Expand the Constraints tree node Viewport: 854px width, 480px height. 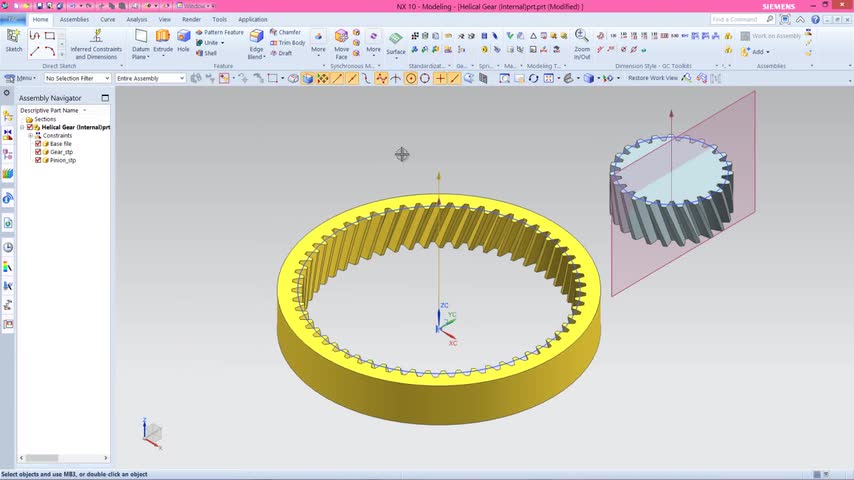[30, 135]
